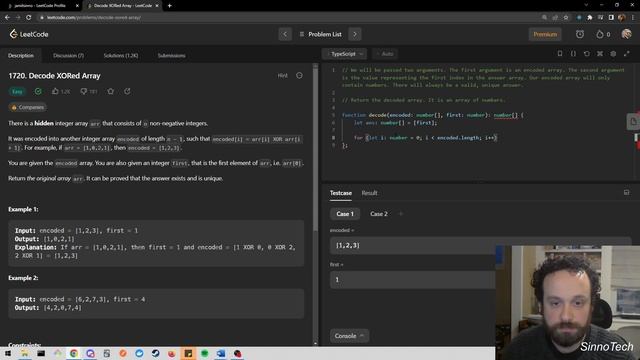Click the green solved checkmark icon
Screen dimensions: 640x360
tap(38, 91)
